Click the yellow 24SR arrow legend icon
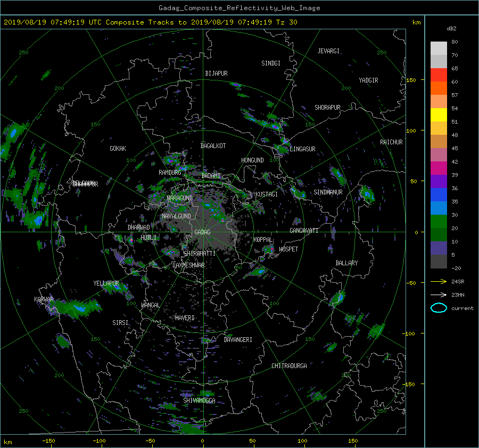This screenshot has height=448, width=479. point(439,281)
